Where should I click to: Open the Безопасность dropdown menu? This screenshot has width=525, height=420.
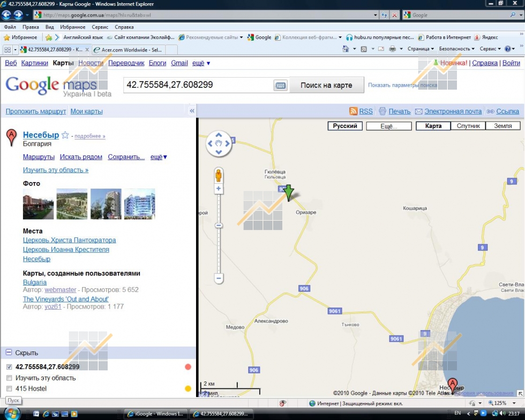coord(456,49)
